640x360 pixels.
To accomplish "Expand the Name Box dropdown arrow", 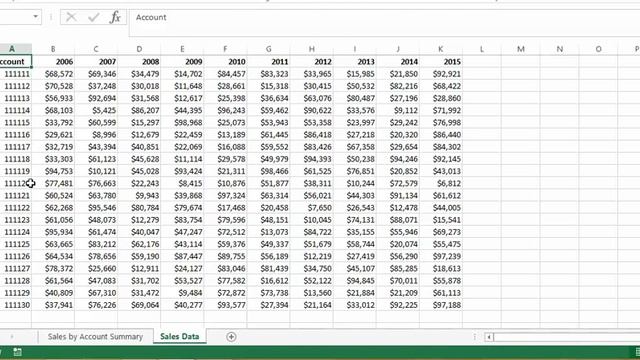I will (36, 17).
